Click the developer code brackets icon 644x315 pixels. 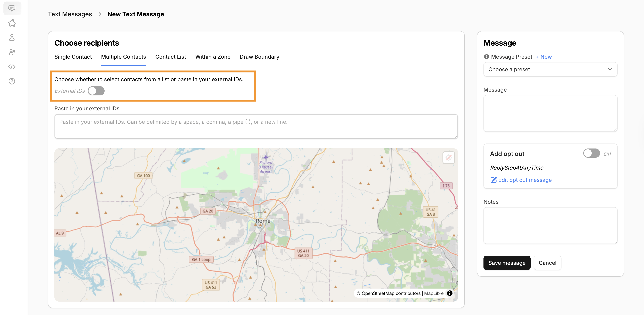point(12,67)
